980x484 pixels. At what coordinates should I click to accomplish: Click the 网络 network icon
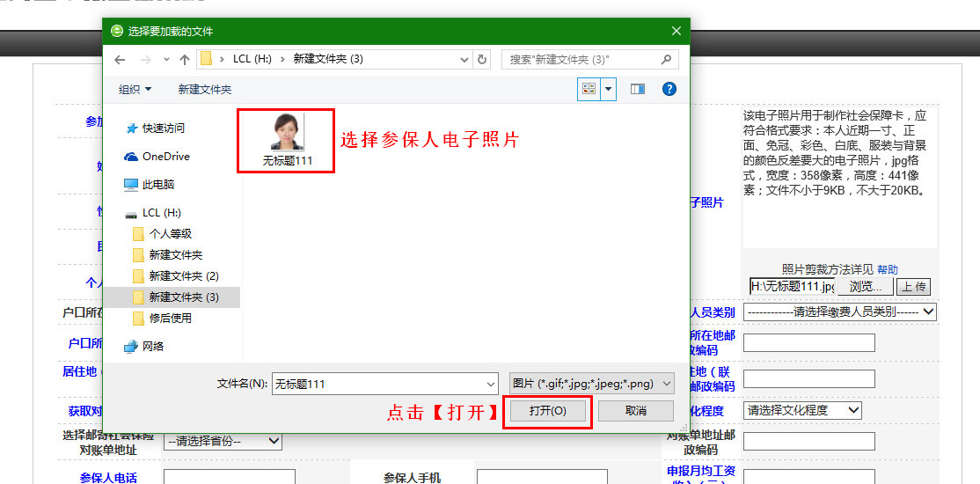coord(130,346)
